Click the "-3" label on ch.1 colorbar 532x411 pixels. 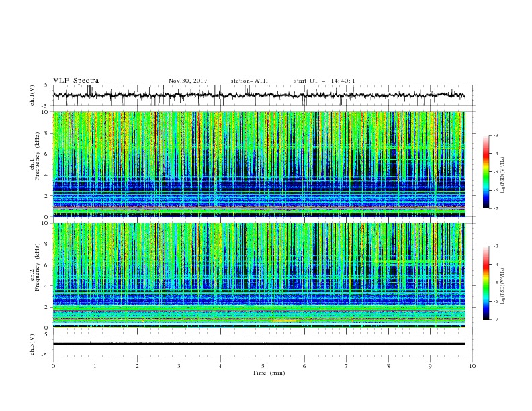point(496,135)
